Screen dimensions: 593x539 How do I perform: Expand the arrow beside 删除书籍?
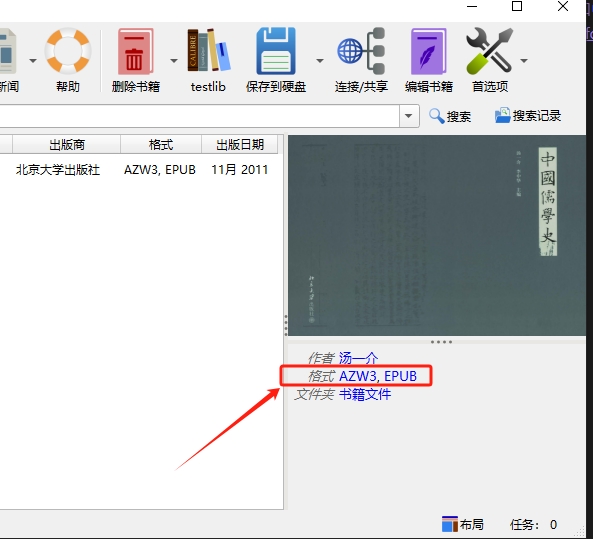[174, 61]
